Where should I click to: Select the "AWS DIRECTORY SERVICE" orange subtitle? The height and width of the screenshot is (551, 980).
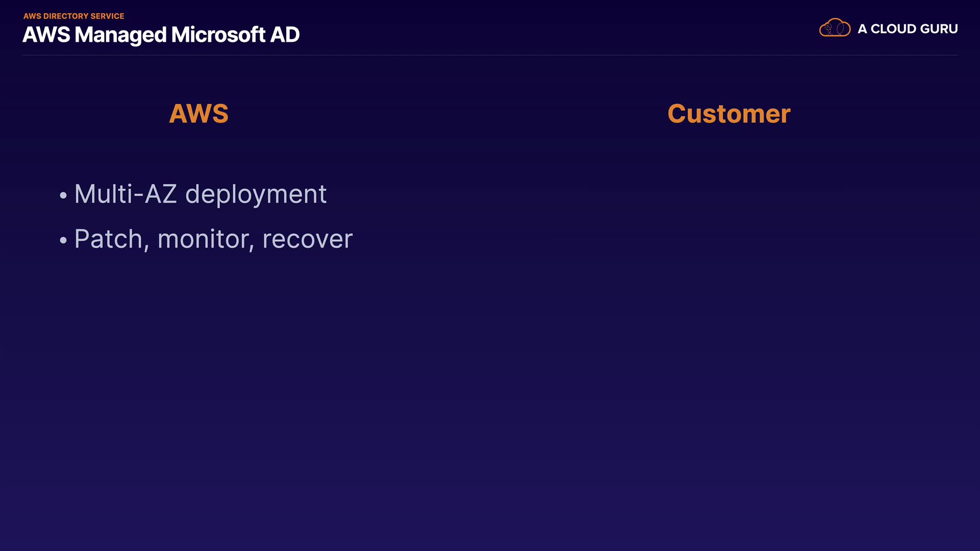(x=73, y=16)
